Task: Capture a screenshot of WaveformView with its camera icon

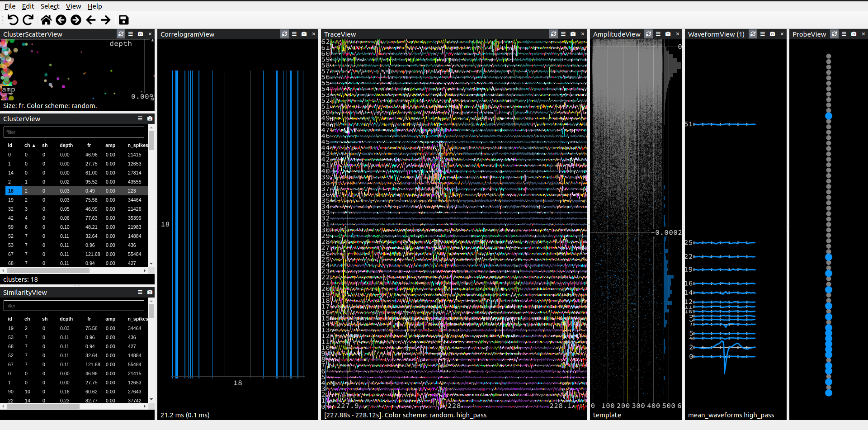Action: point(771,34)
